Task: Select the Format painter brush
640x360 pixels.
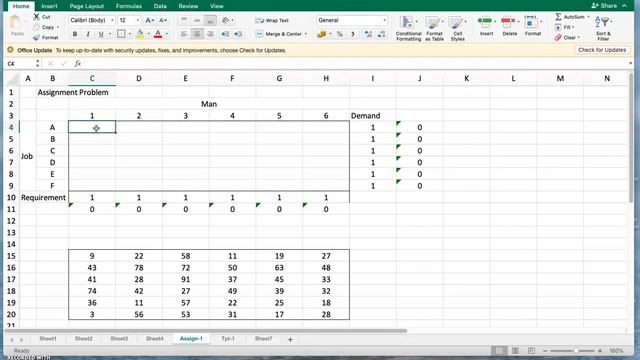Action: 36,37
